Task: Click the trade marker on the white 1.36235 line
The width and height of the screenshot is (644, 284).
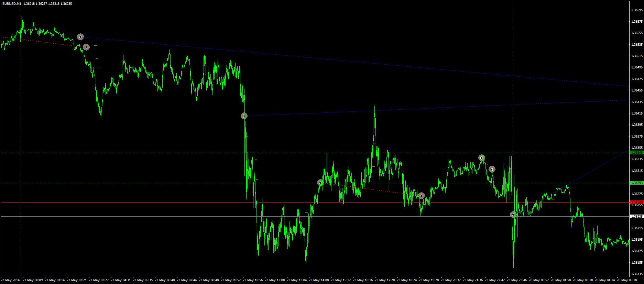Action: tap(513, 215)
